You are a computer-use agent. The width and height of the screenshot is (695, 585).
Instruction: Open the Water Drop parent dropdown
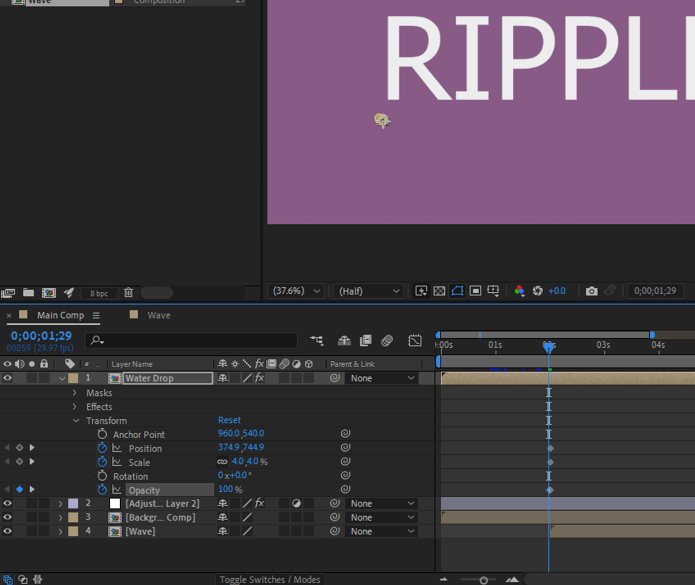pos(382,378)
